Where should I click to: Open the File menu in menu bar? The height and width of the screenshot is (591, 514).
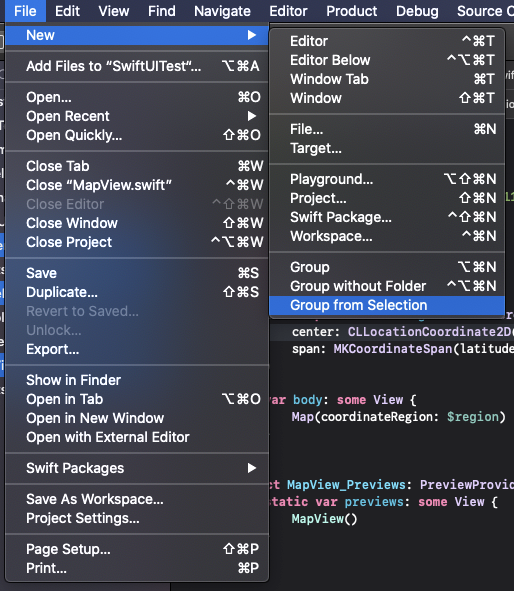(25, 11)
